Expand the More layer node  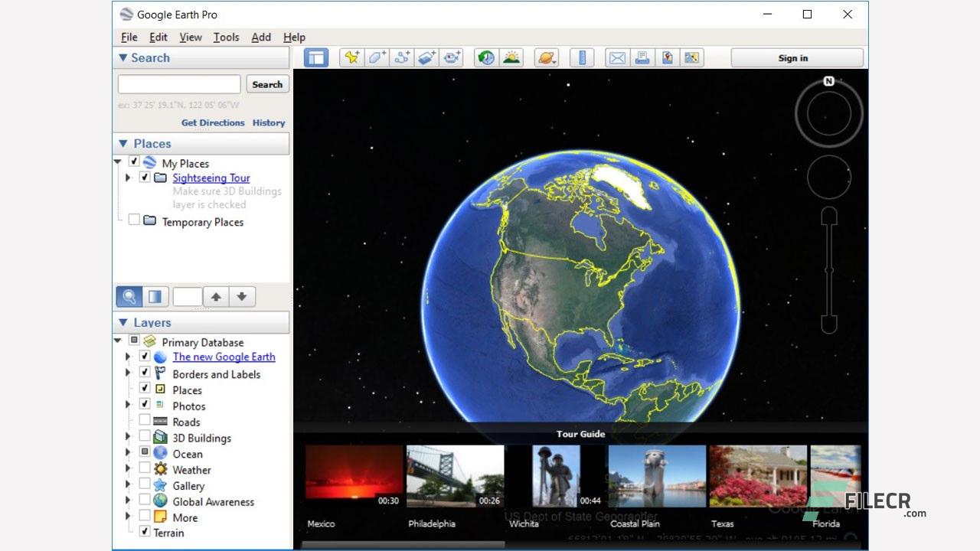pos(129,517)
